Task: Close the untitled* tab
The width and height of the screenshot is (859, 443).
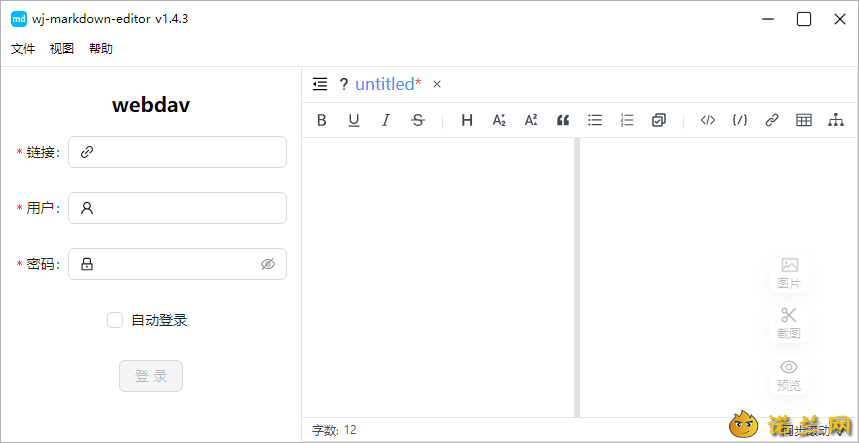Action: (x=437, y=84)
